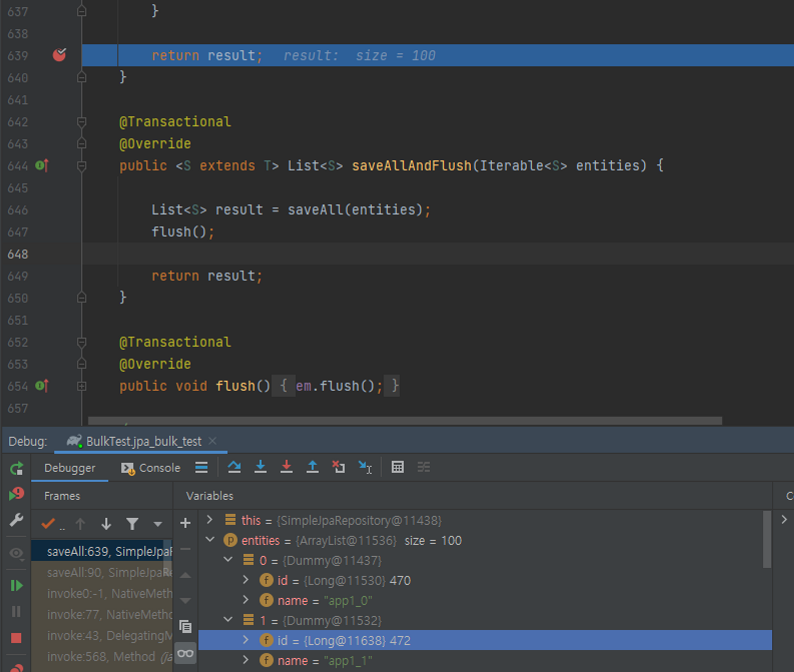Click Resume Program green arrow
Image resolution: width=794 pixels, height=672 pixels.
[x=17, y=586]
